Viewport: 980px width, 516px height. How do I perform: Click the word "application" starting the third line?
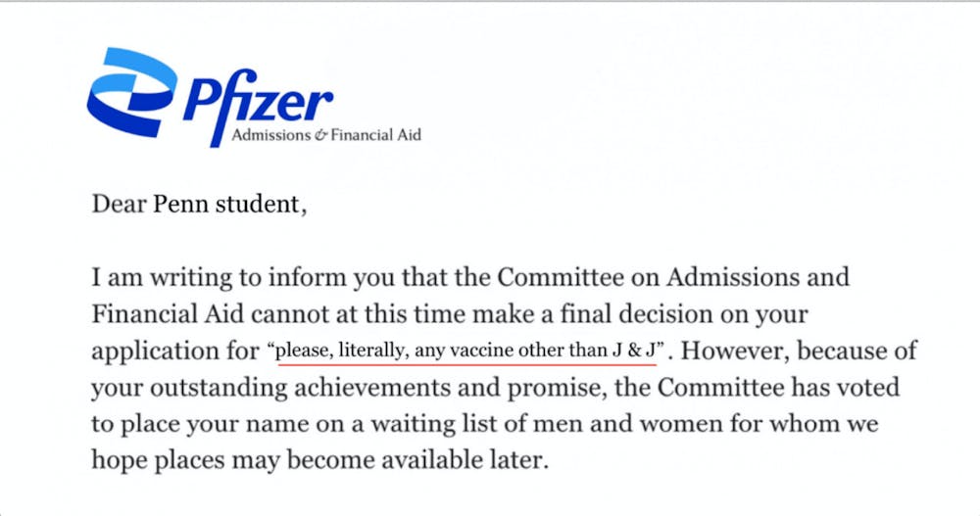pyautogui.click(x=148, y=350)
